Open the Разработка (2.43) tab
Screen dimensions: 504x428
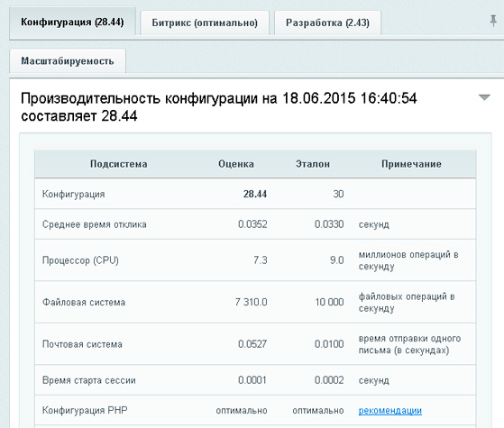coord(327,23)
